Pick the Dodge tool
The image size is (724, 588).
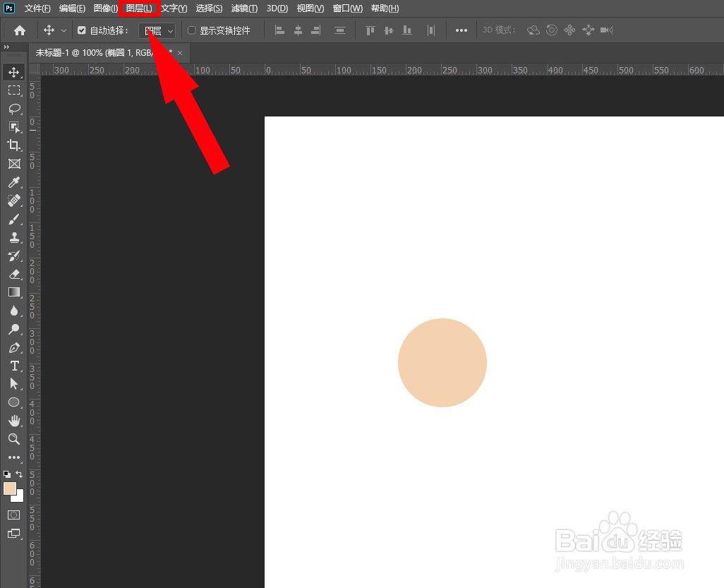click(14, 329)
